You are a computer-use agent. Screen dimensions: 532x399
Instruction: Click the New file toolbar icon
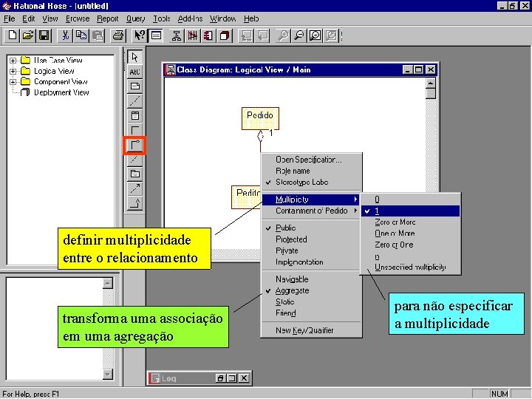point(13,35)
